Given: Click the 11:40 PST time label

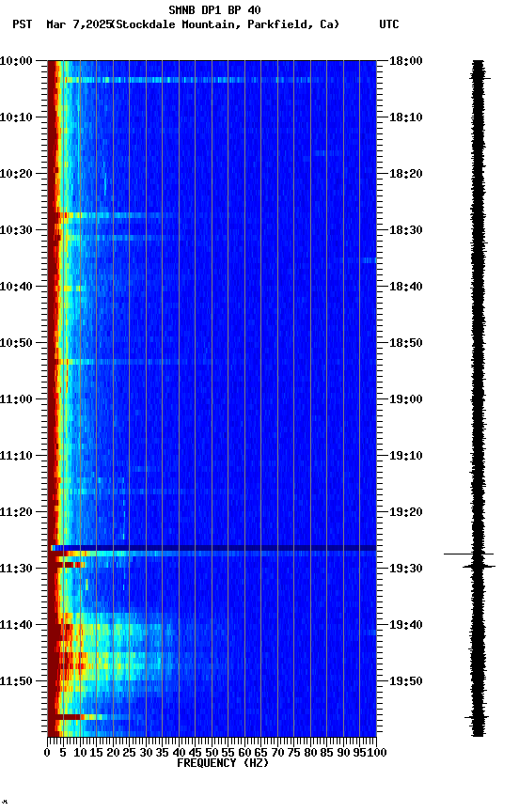Looking at the screenshot, I should (x=16, y=626).
